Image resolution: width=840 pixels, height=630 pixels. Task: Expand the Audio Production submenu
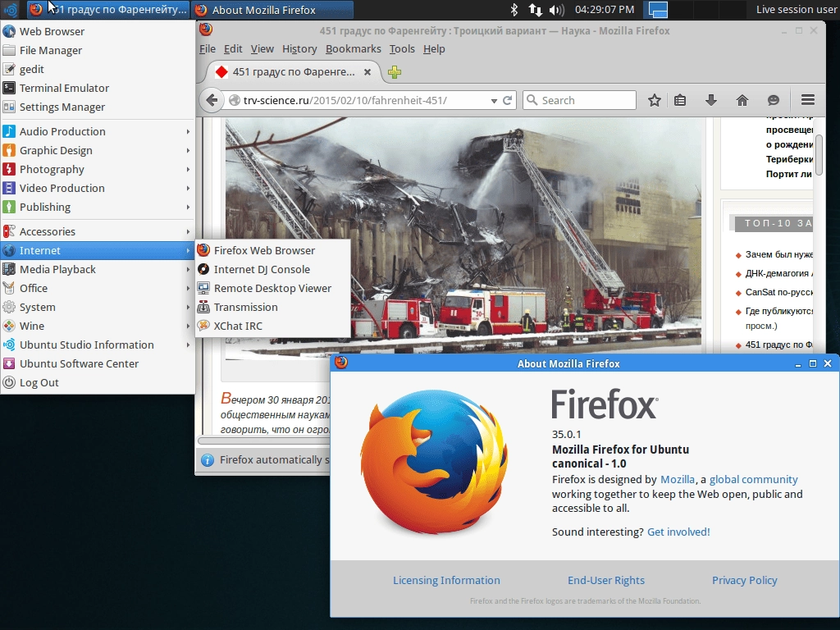click(98, 131)
